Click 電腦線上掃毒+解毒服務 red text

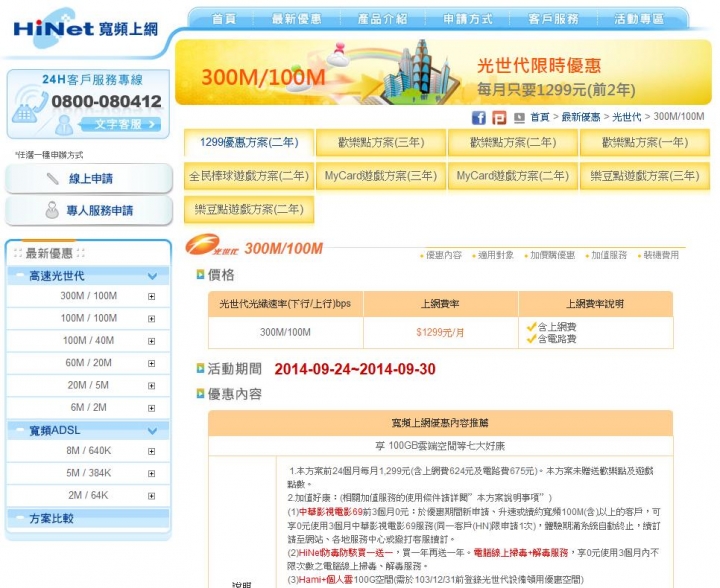pos(521,553)
